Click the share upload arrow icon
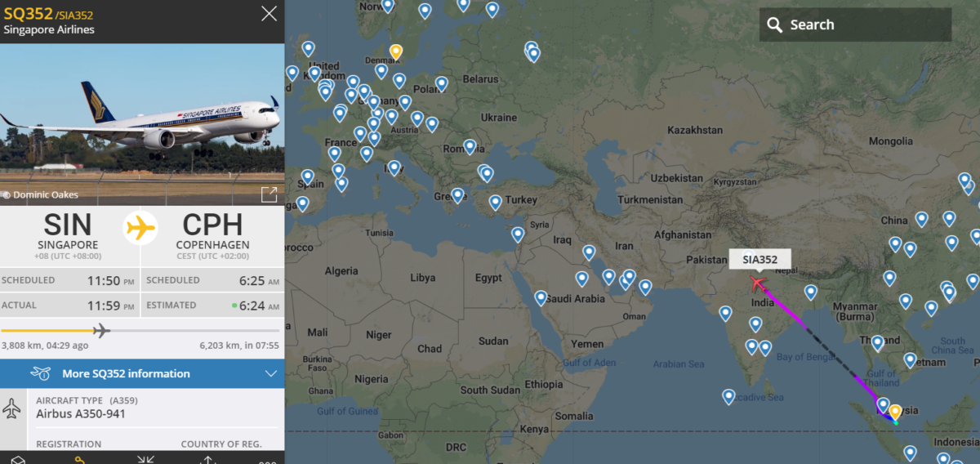Viewport: 980px width, 464px height. pos(208,460)
